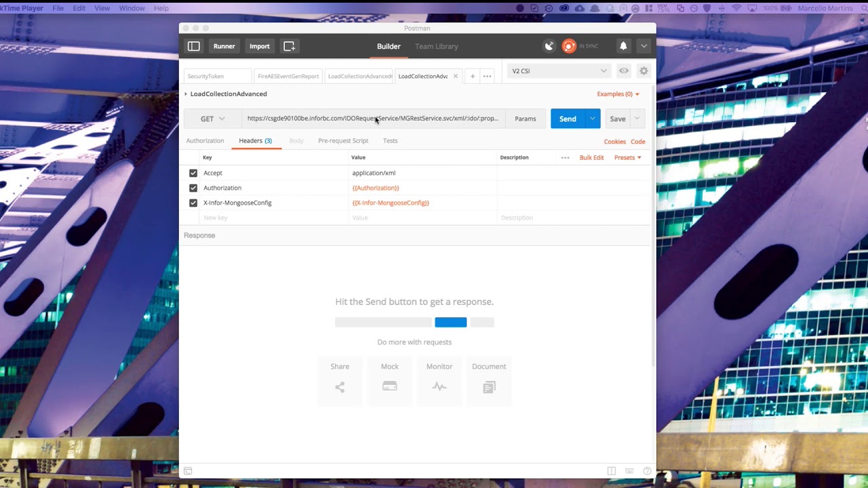Open keyboard shortcuts icon in status bar

(629, 471)
